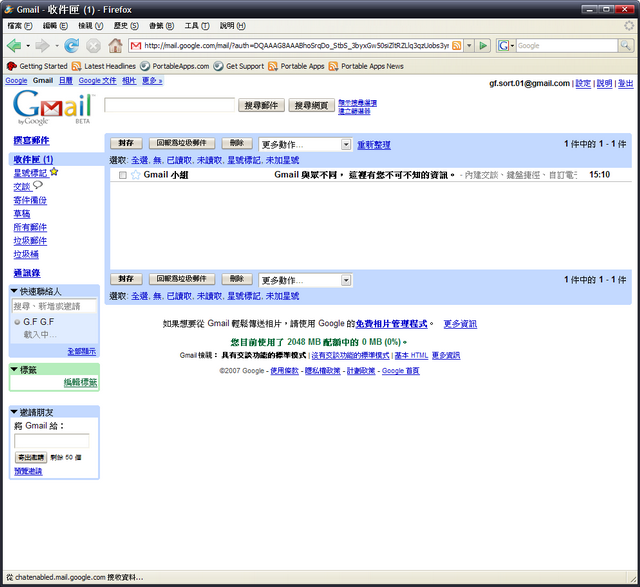Click the 編輯標籤 link
The height and width of the screenshot is (587, 640).
[x=80, y=382]
